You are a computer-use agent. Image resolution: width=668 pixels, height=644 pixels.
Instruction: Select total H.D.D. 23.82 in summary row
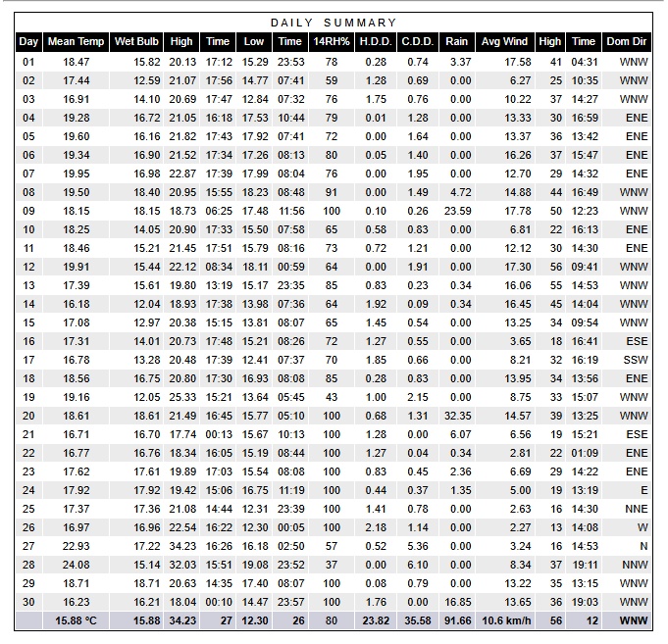click(376, 621)
